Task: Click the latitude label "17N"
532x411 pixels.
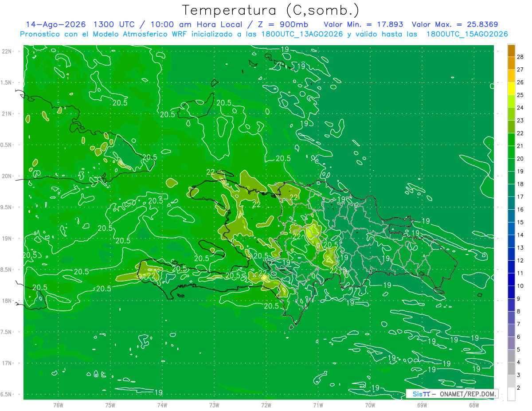Action: [8, 363]
